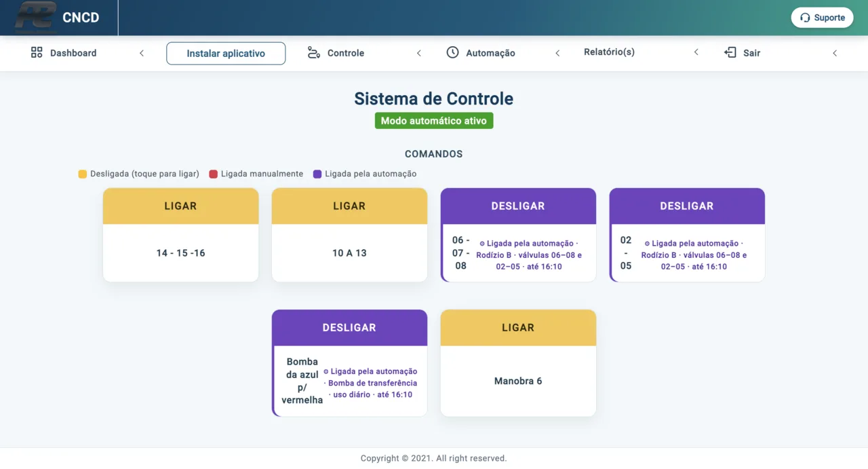Screen dimensions: 868x469
Task: Click the purple Ligada pela automação legend swatch
Action: 317,174
